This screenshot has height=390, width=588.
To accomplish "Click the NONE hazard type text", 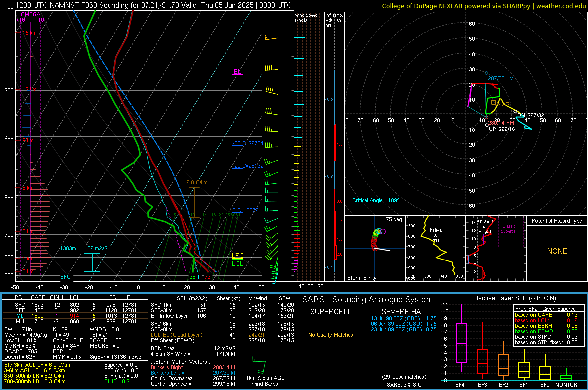I will click(557, 251).
